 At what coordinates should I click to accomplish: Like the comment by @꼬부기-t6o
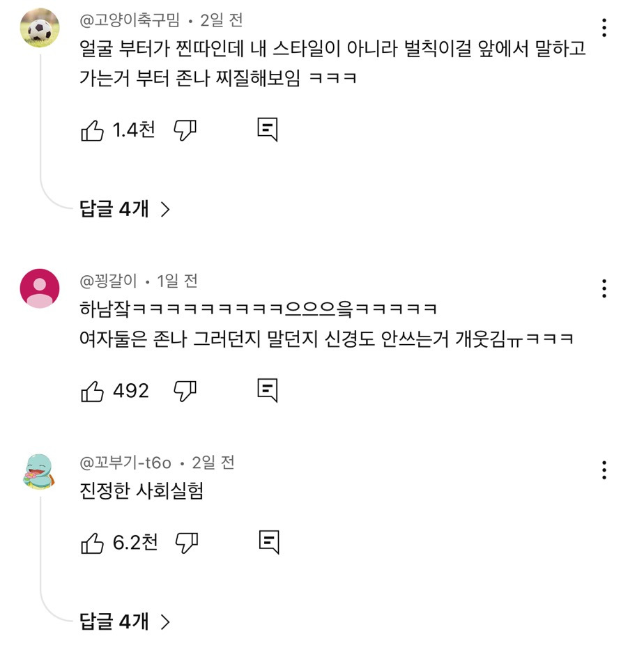(x=93, y=542)
